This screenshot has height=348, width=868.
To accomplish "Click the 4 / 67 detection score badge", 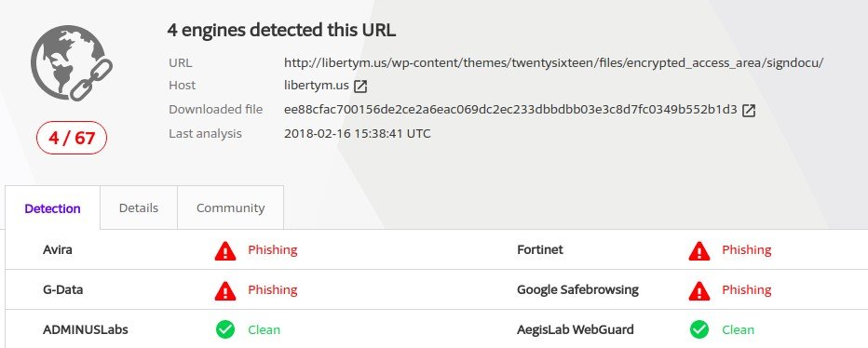I will pyautogui.click(x=72, y=138).
